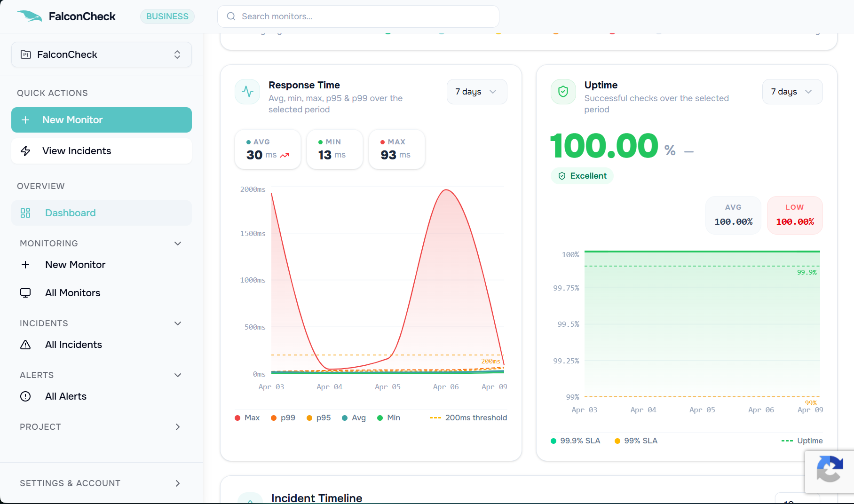The width and height of the screenshot is (854, 504).
Task: Click the BUSINESS plan badge
Action: point(167,16)
